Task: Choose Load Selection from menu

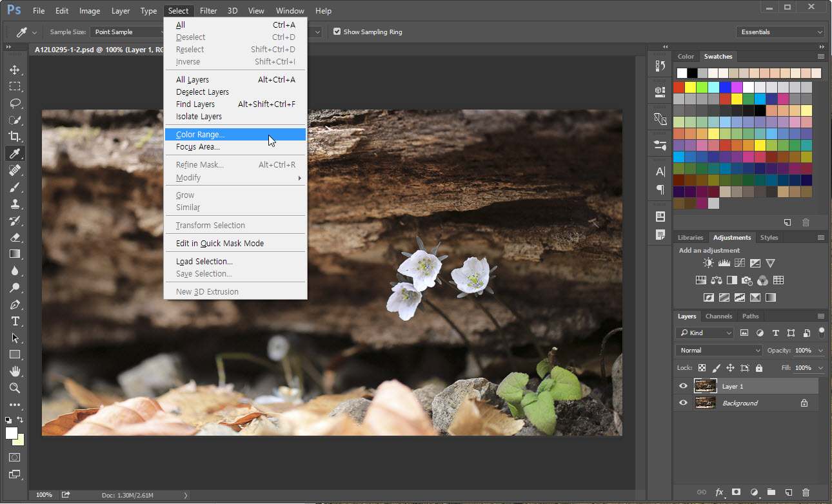Action: (236, 262)
